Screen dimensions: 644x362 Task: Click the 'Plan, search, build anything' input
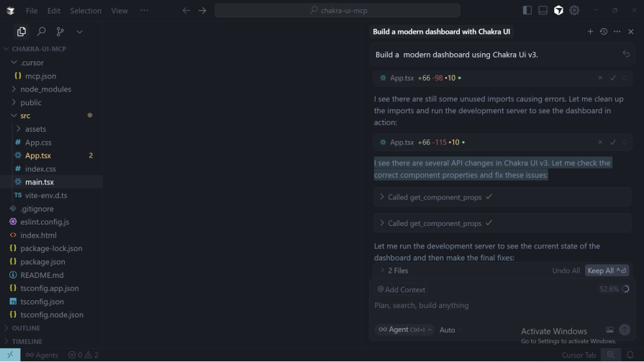[x=489, y=306]
